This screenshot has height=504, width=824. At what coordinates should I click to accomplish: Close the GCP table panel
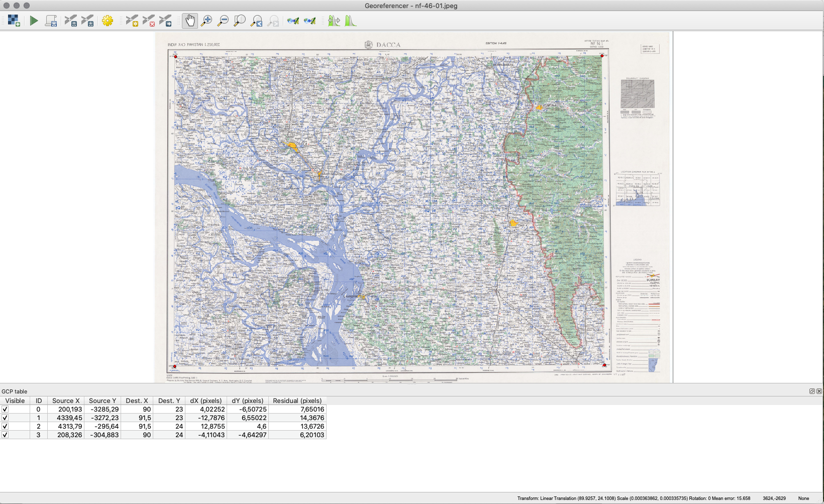click(819, 391)
